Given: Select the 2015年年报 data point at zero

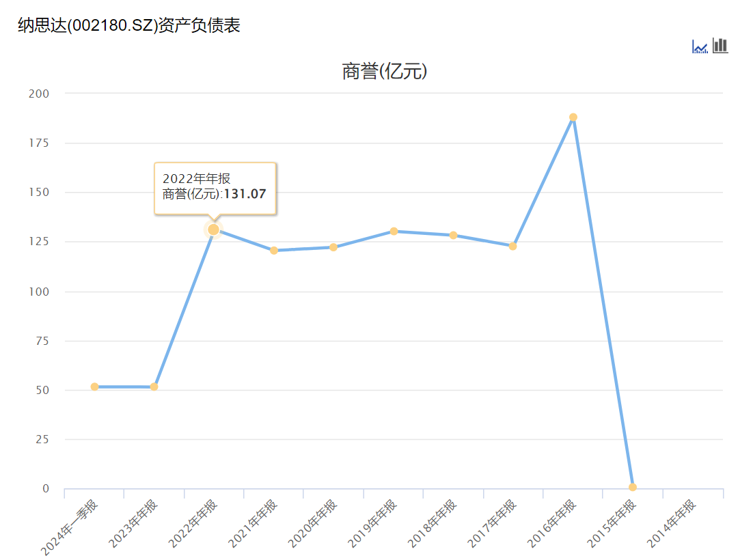Looking at the screenshot, I should point(633,487).
